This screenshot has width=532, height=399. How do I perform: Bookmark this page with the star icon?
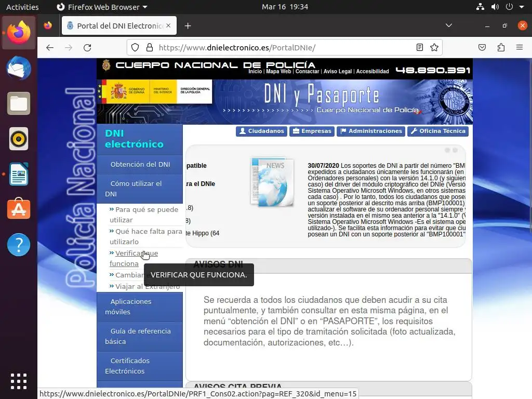pyautogui.click(x=434, y=47)
